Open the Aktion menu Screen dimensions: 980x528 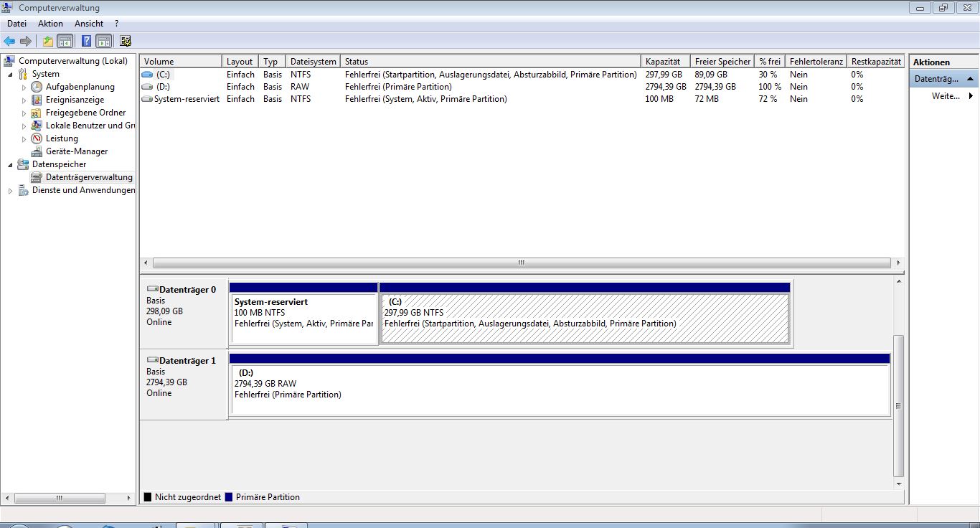click(x=50, y=24)
